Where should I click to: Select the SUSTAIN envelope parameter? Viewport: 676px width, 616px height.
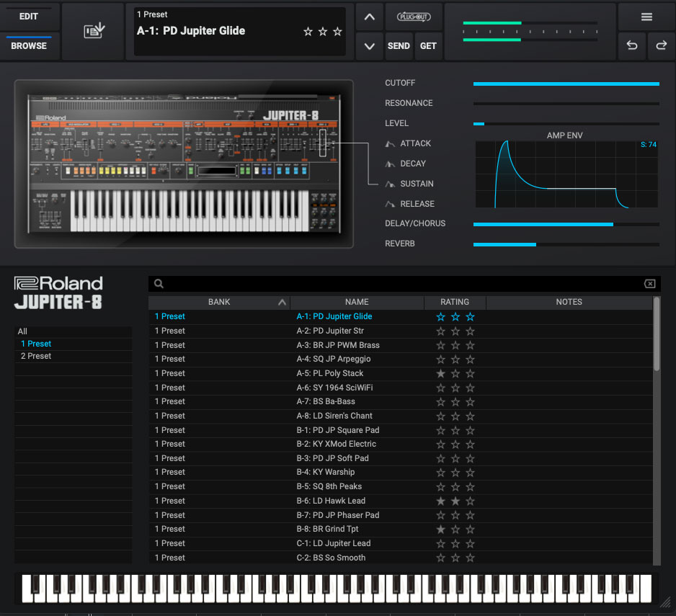pos(409,184)
